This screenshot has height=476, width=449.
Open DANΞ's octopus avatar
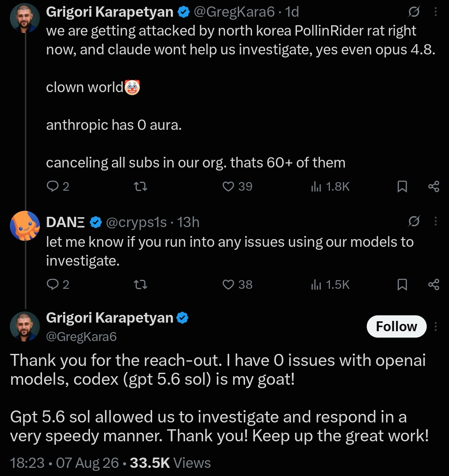point(25,225)
